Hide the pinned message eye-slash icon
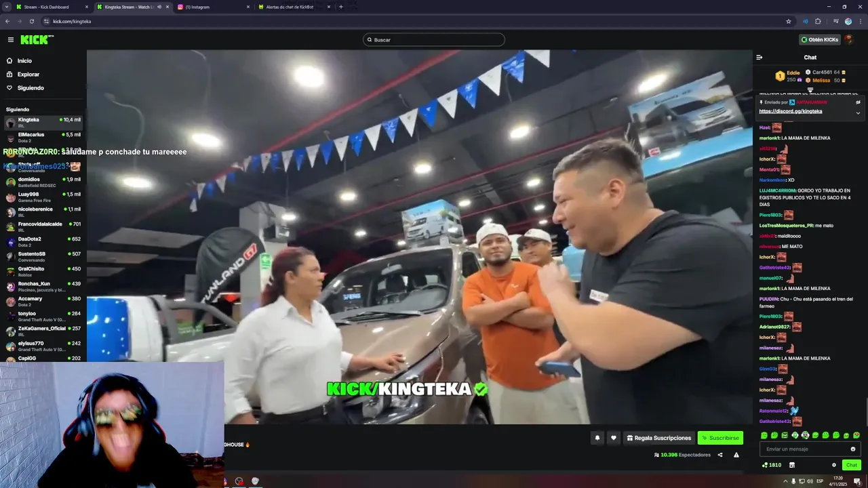 coord(858,102)
